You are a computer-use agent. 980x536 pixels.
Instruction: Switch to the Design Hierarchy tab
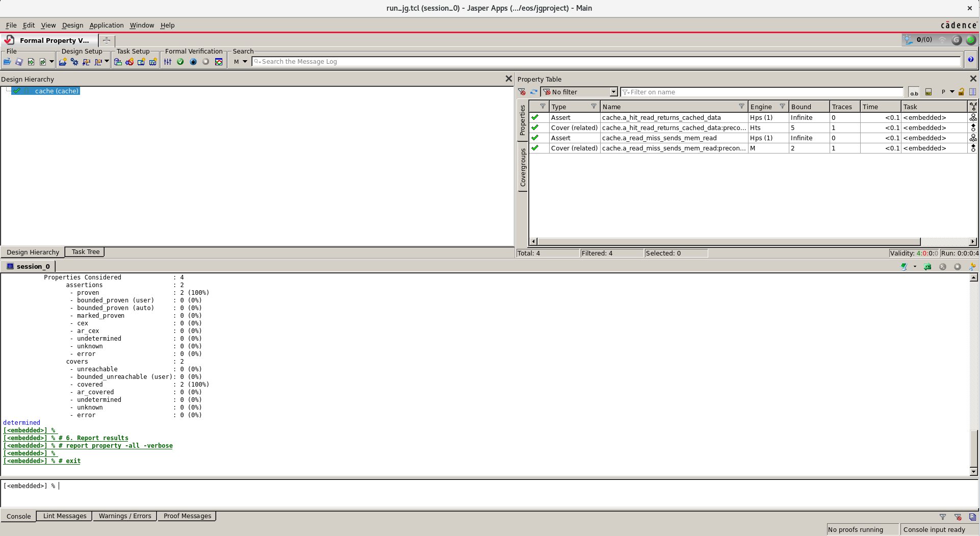[x=33, y=252]
